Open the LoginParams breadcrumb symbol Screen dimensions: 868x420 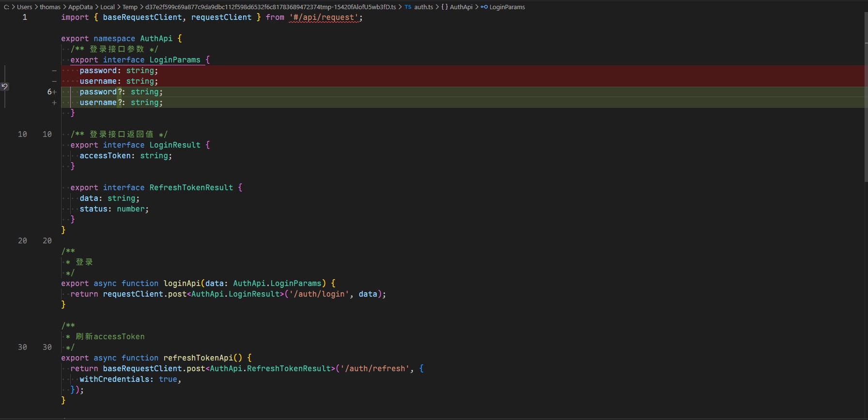click(507, 7)
